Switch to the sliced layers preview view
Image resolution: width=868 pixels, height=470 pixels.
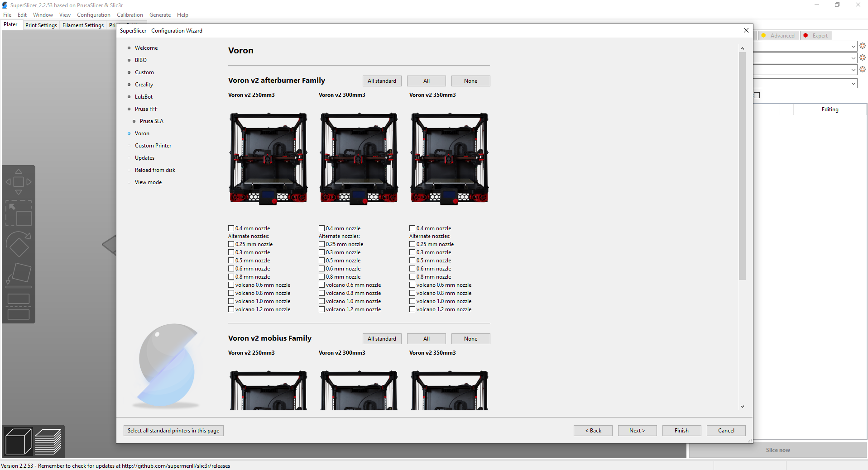(48, 442)
